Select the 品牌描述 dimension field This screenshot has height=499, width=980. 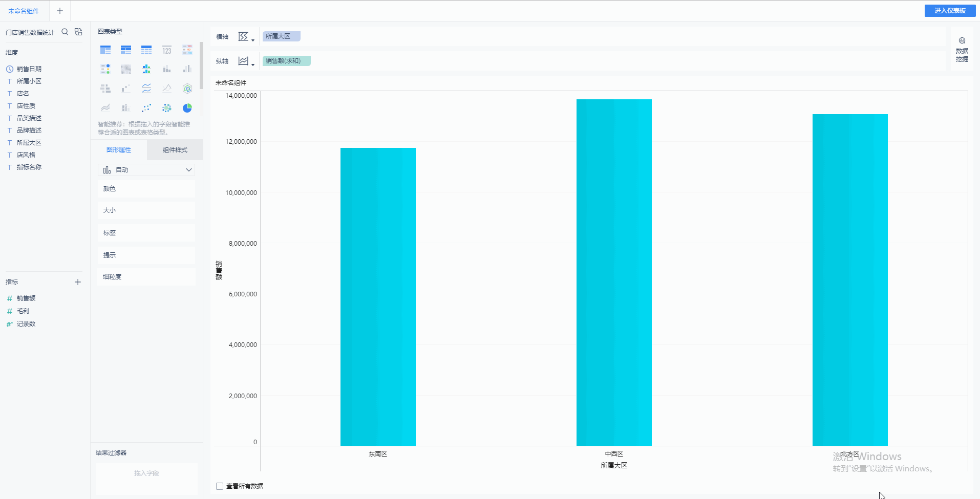(x=29, y=131)
